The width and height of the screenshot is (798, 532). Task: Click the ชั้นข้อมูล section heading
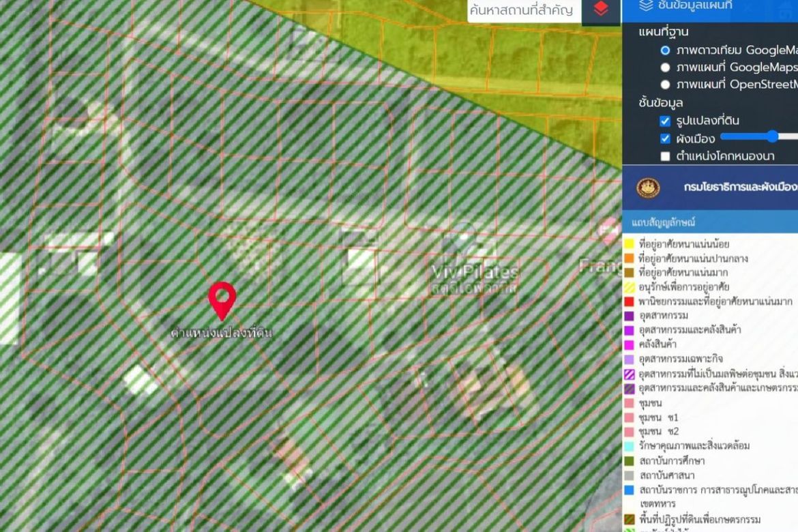pyautogui.click(x=661, y=103)
